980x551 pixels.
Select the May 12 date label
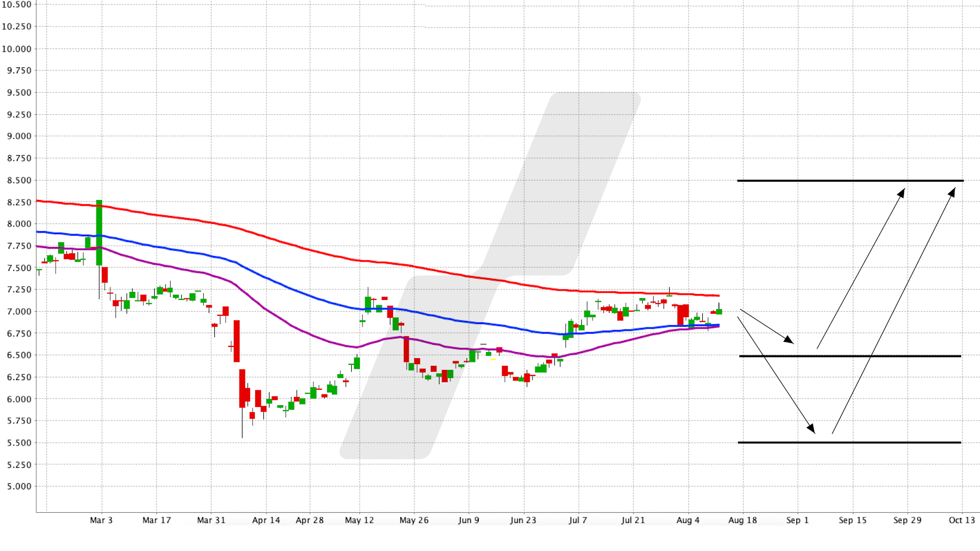[x=359, y=520]
